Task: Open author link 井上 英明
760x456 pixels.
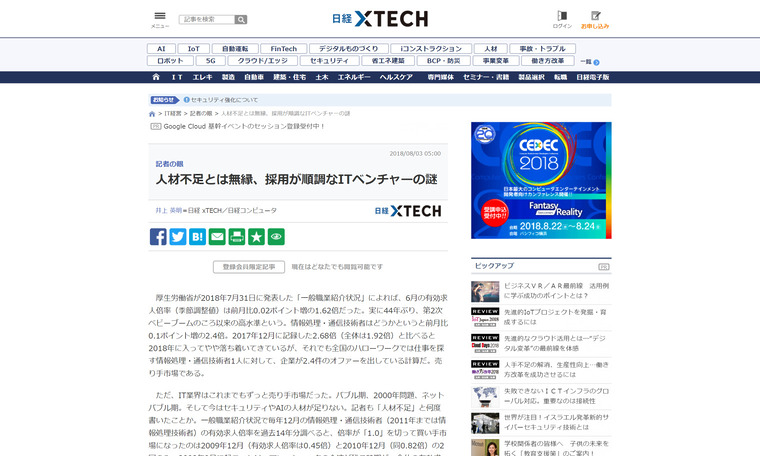Action: click(x=168, y=211)
